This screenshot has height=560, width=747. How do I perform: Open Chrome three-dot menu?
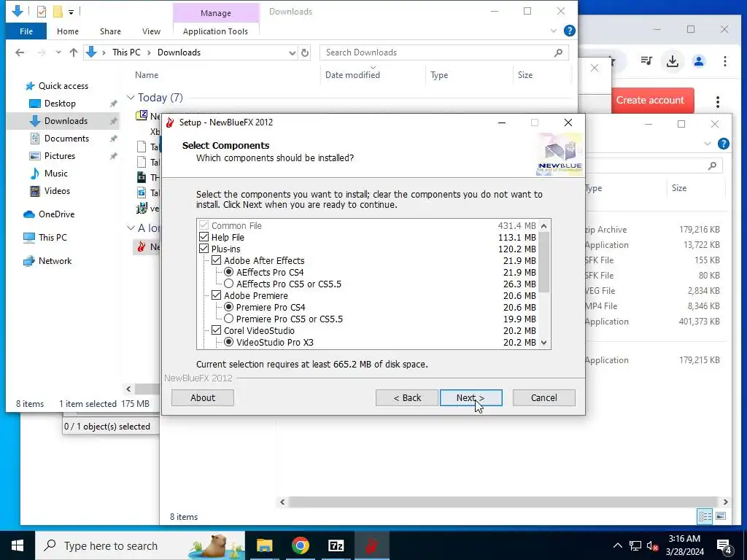[x=724, y=61]
